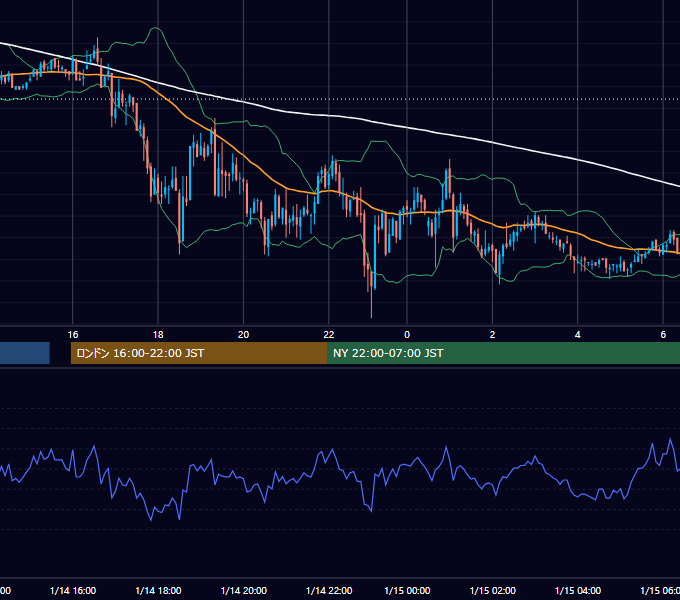Click the "1/14 22:00" date label
The width and height of the screenshot is (680, 600).
coord(329,590)
